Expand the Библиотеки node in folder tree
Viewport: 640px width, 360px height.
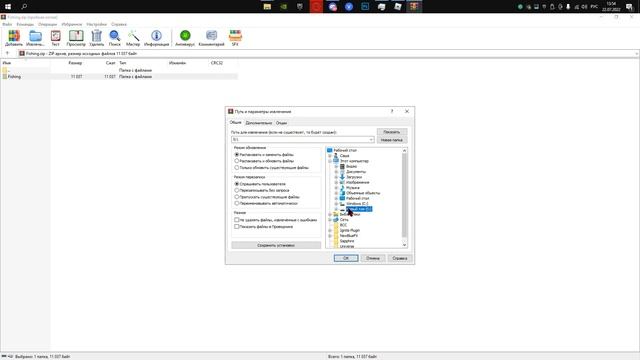330,214
